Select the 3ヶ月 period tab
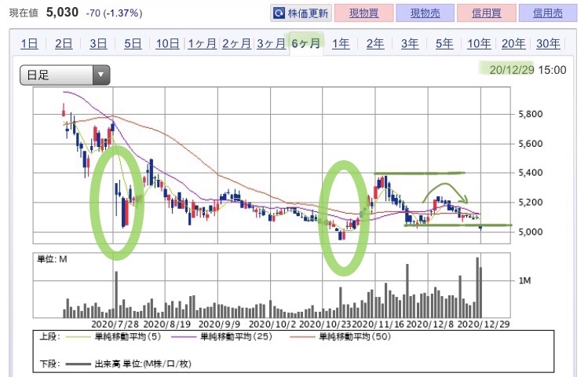 click(271, 43)
